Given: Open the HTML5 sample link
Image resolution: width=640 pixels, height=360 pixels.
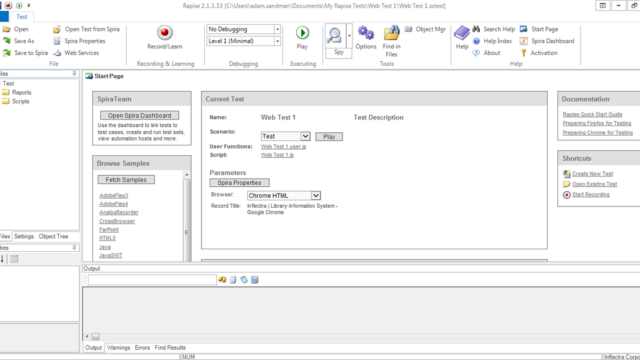Looking at the screenshot, I should tap(107, 238).
